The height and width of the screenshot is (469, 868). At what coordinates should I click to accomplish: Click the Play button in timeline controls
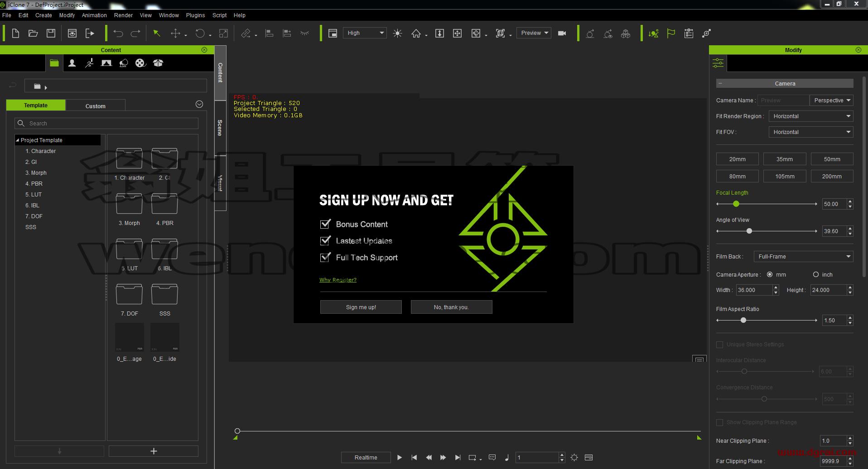(x=400, y=457)
